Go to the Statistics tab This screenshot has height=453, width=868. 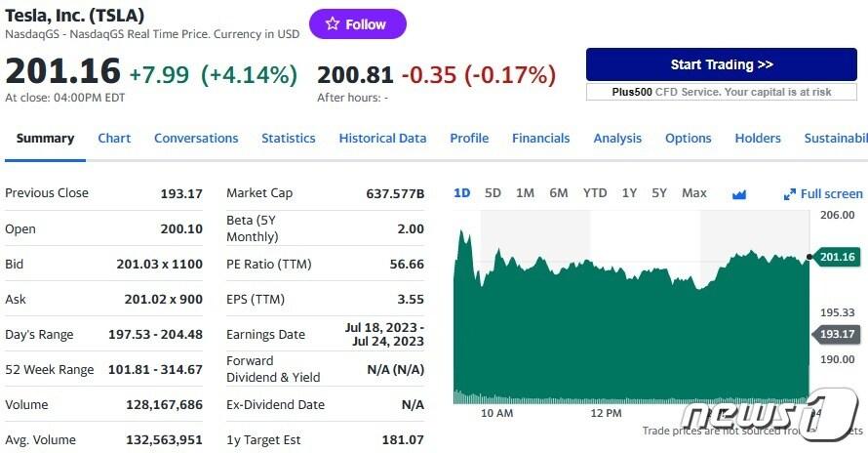(x=289, y=139)
